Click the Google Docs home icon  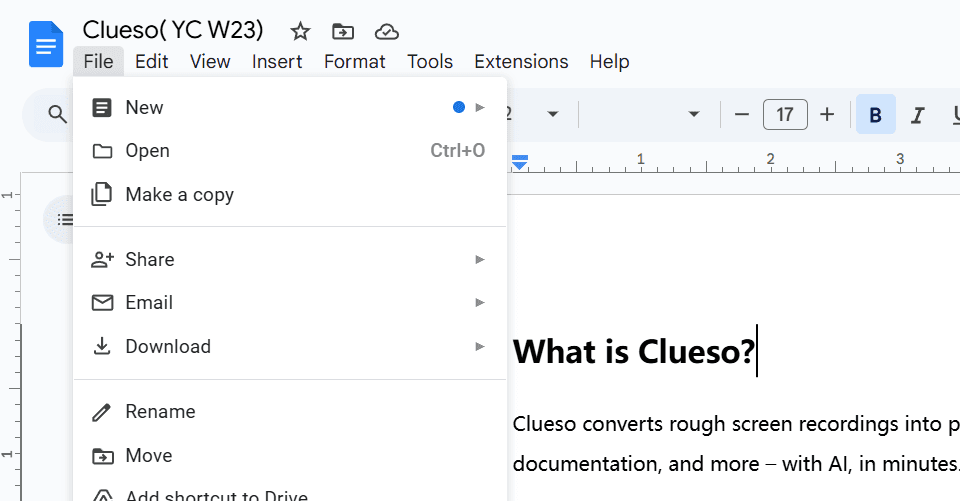pos(46,44)
